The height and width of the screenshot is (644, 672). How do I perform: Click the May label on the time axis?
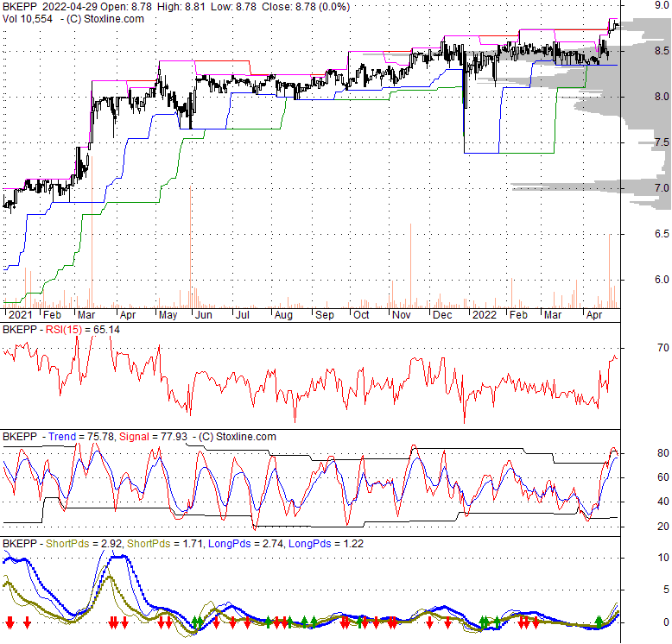coord(168,315)
